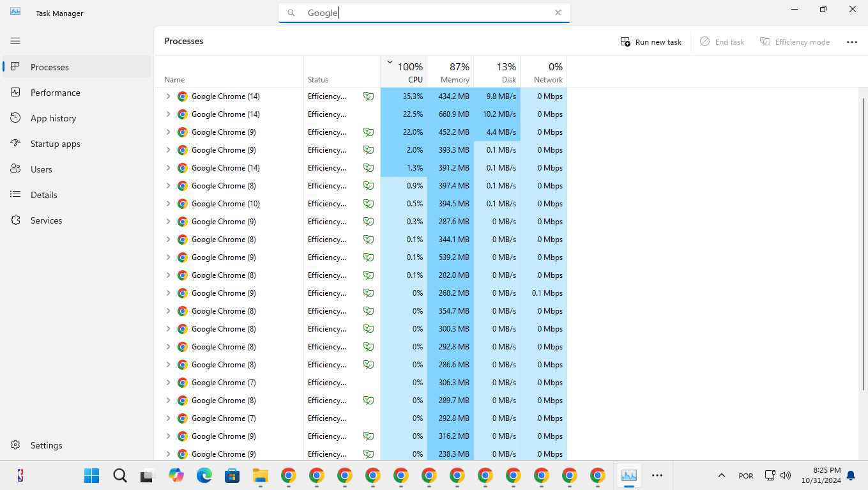The height and width of the screenshot is (490, 868).
Task: Click the efficiency leaf icon in 35.3% CPU row
Action: (x=368, y=96)
